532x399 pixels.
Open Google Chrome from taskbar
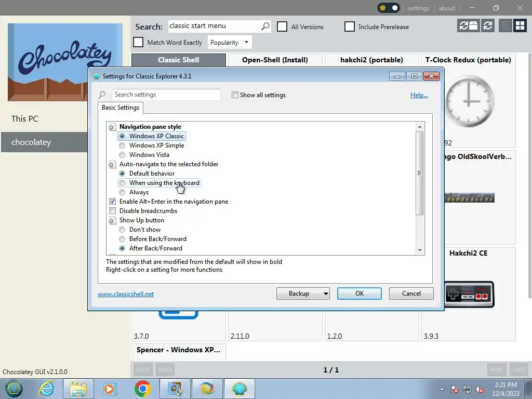click(x=142, y=389)
